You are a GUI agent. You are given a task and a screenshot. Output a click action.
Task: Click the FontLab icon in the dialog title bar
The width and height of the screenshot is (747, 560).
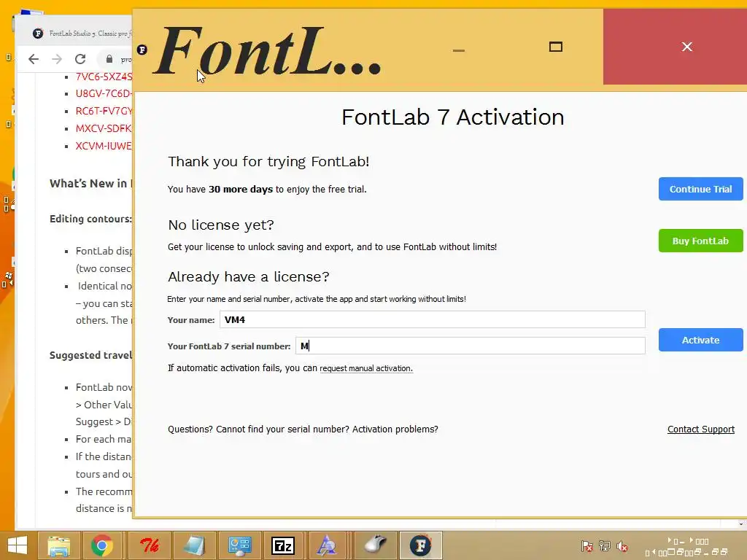142,50
